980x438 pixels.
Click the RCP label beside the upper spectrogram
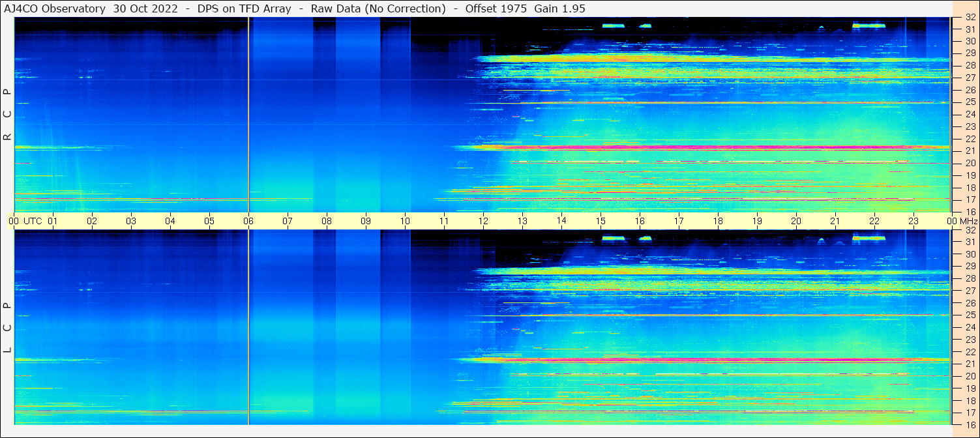[8, 114]
